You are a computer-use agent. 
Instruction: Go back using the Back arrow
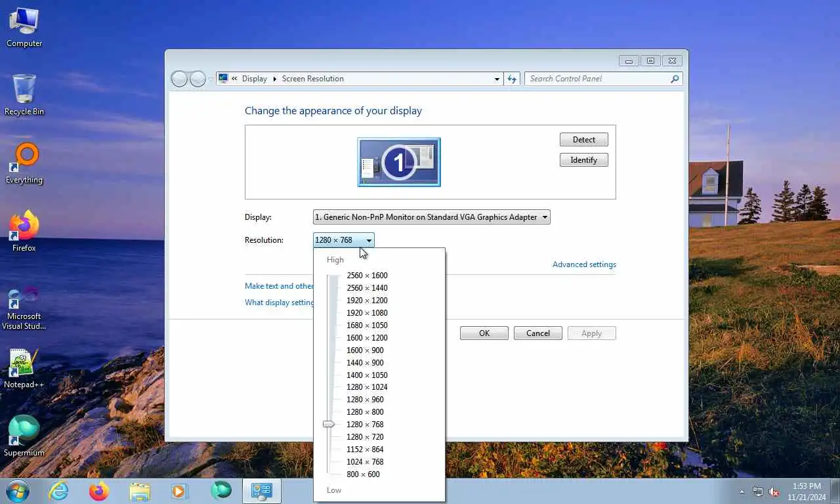[179, 79]
